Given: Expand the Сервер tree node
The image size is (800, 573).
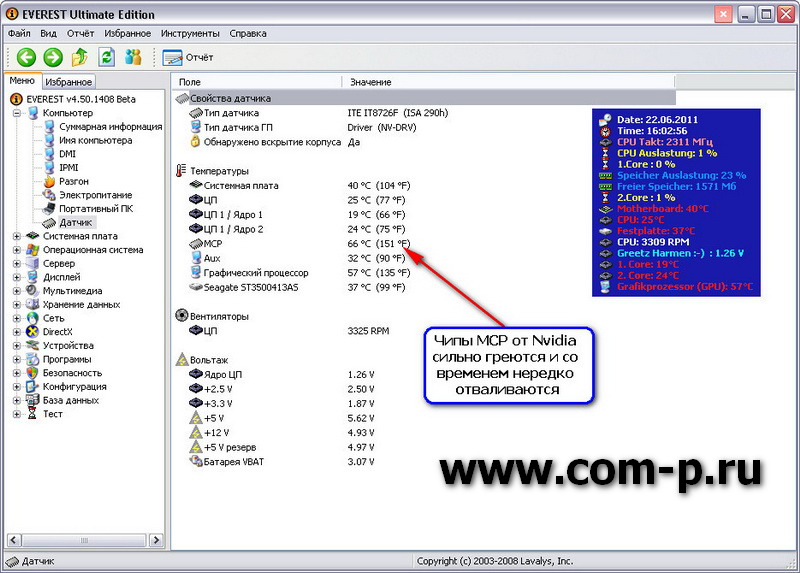Looking at the screenshot, I should 17,264.
